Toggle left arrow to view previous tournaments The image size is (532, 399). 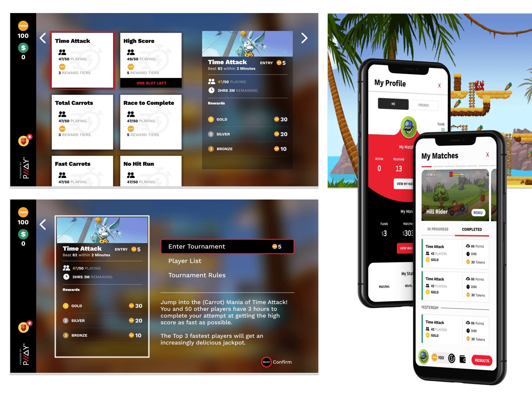[x=43, y=38]
